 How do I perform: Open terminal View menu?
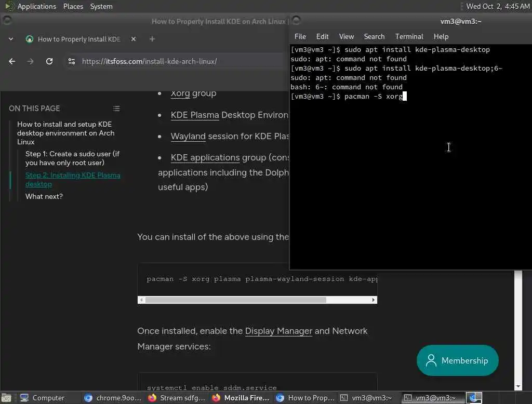[x=347, y=37]
